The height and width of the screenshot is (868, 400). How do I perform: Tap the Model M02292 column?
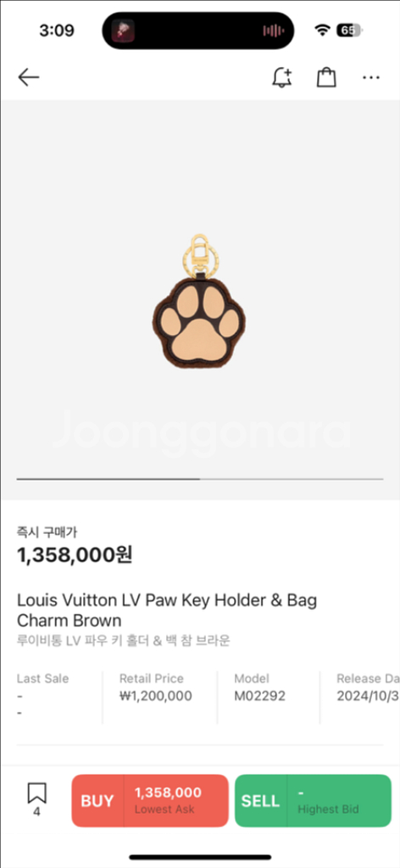[x=259, y=687]
